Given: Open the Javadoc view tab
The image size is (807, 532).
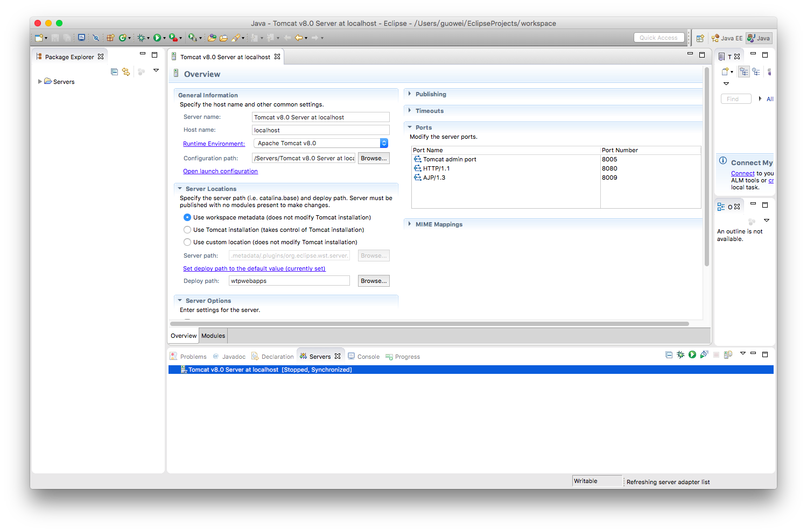Looking at the screenshot, I should coord(229,357).
